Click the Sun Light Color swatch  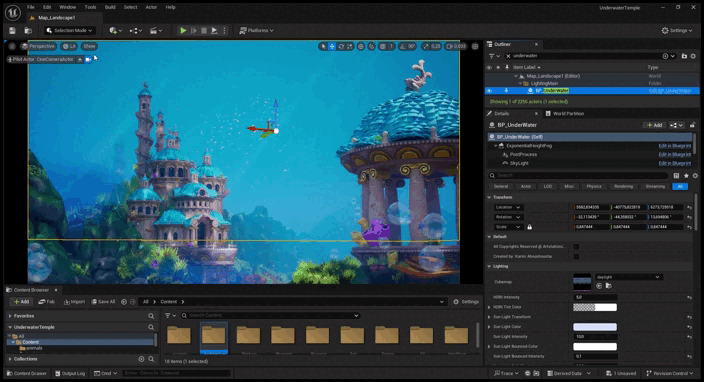point(595,327)
